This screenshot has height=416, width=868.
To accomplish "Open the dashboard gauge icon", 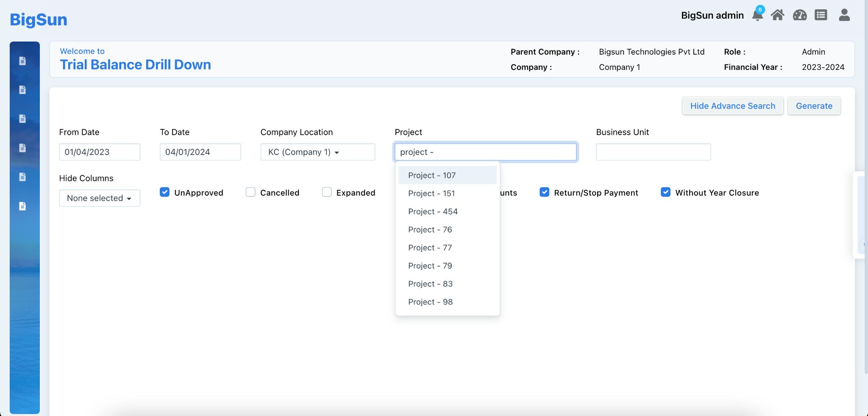I will tap(800, 15).
